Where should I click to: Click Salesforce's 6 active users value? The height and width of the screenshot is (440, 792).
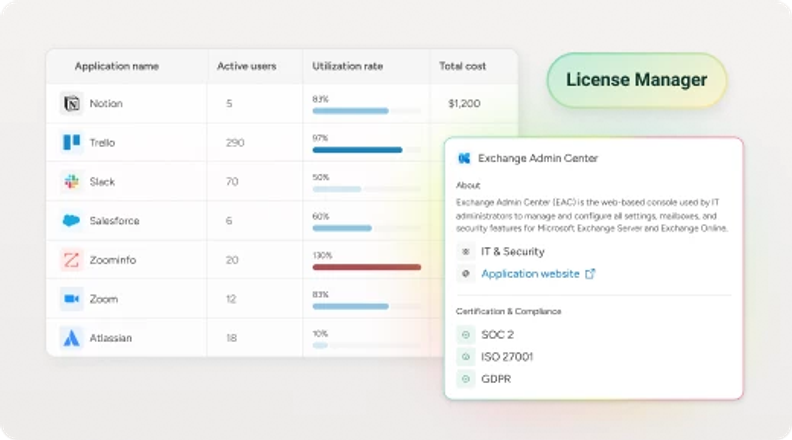tap(229, 221)
